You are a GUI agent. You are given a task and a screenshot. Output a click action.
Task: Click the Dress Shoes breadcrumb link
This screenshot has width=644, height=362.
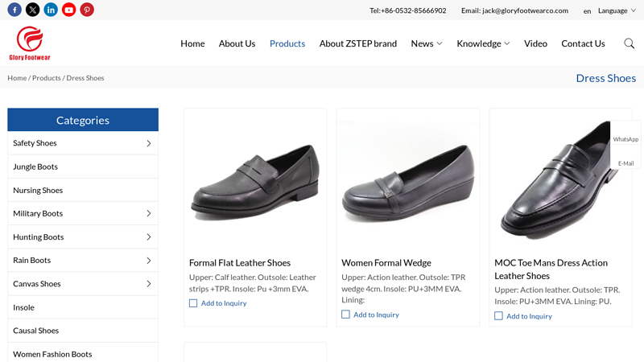click(85, 78)
